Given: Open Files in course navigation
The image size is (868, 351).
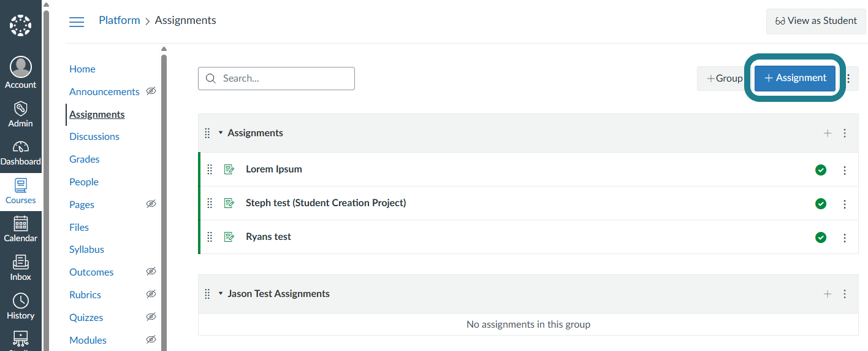Looking at the screenshot, I should coord(79,227).
